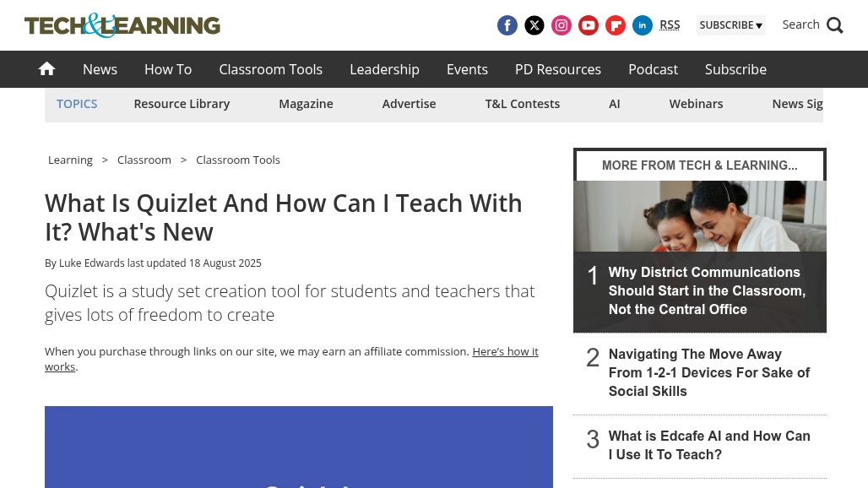Click the Classroom Tools breadcrumb

238,160
